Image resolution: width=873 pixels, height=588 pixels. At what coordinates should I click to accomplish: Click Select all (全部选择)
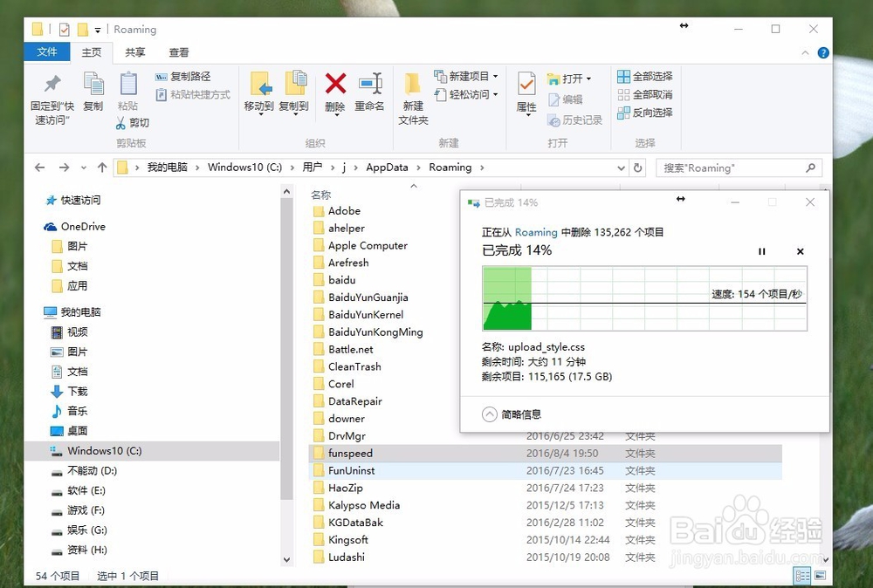pyautogui.click(x=645, y=76)
